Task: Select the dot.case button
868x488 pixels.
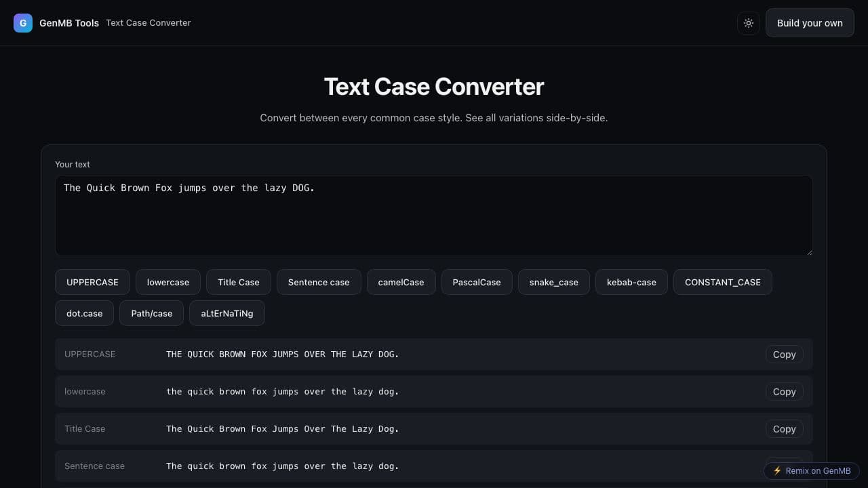Action: pyautogui.click(x=85, y=313)
